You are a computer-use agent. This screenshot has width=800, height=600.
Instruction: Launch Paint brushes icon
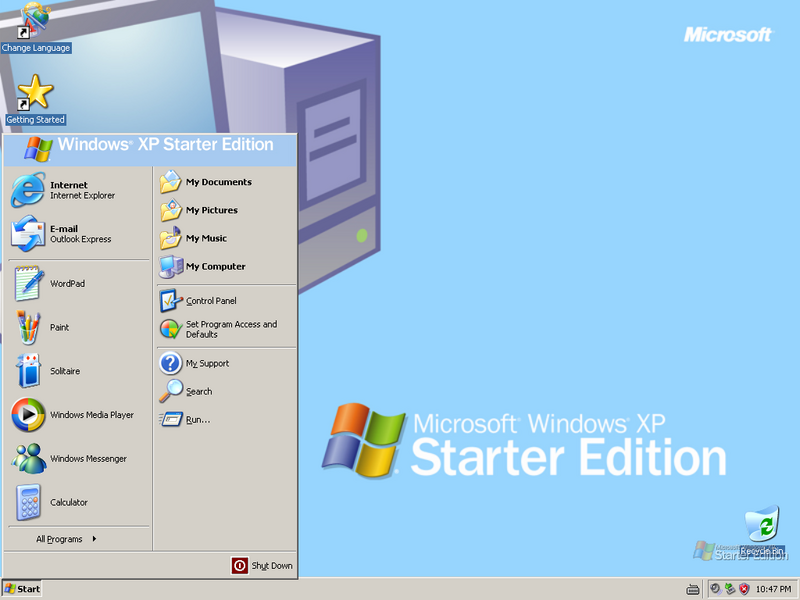tap(28, 327)
